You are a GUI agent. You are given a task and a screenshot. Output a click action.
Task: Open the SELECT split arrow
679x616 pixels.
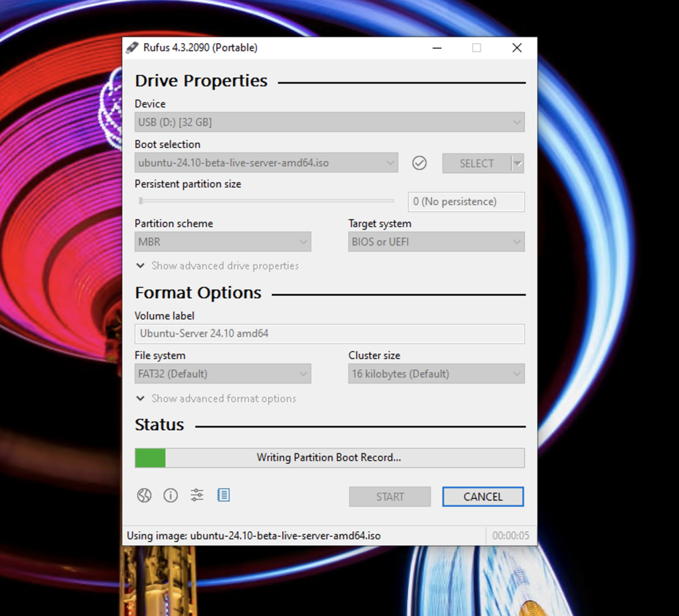click(x=518, y=164)
